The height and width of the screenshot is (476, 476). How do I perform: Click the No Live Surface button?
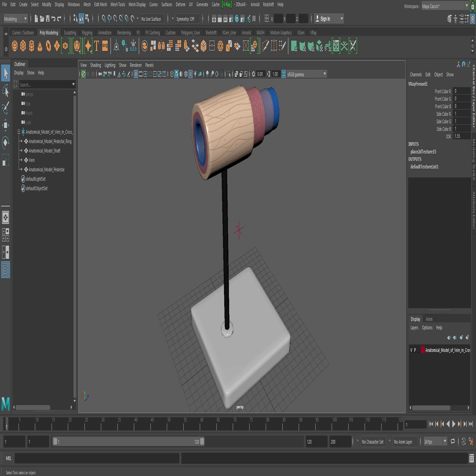click(x=152, y=19)
